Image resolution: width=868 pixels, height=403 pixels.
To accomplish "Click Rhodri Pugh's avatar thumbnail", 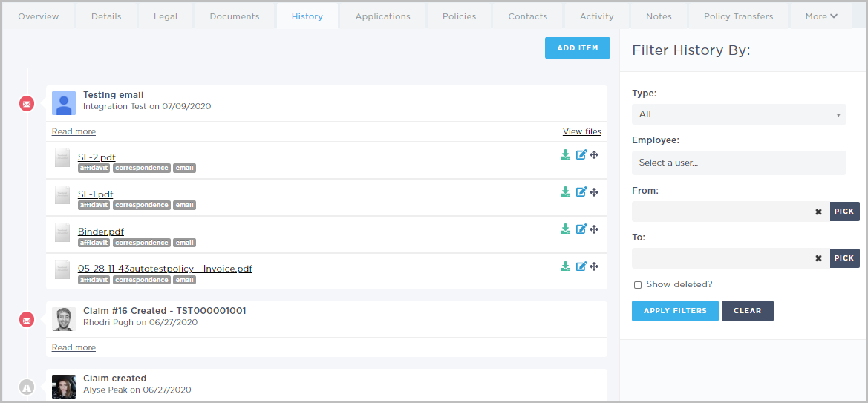I will point(64,319).
